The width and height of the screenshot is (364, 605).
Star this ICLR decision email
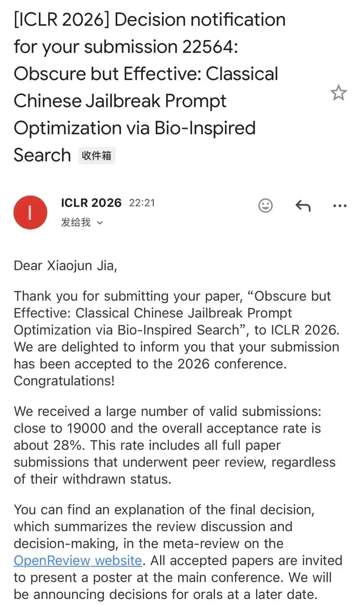(x=338, y=93)
